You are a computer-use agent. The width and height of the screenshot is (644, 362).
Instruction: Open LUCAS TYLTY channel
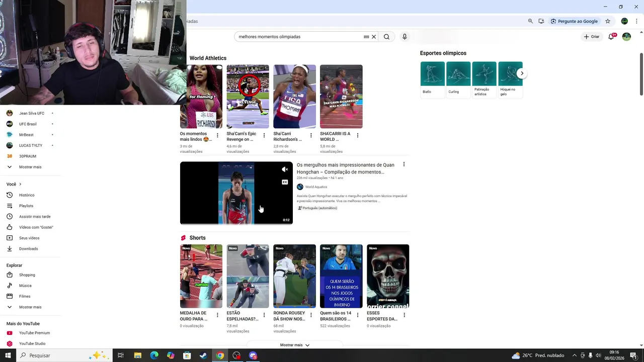point(31,145)
